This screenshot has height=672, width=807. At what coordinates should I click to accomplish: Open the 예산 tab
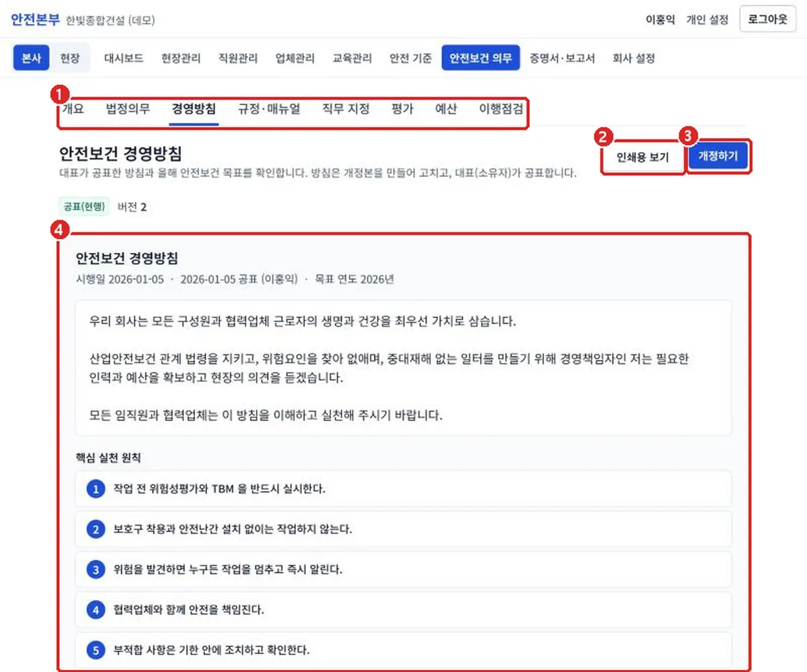tap(446, 109)
